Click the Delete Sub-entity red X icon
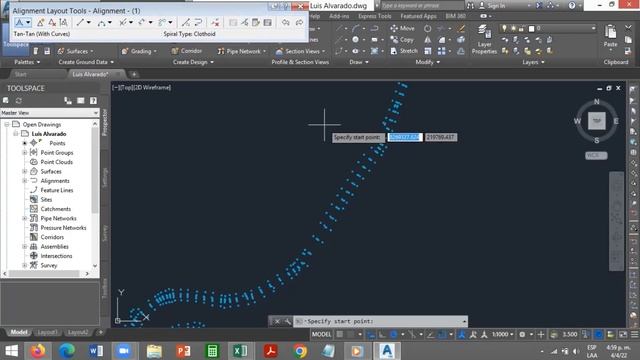 point(215,22)
